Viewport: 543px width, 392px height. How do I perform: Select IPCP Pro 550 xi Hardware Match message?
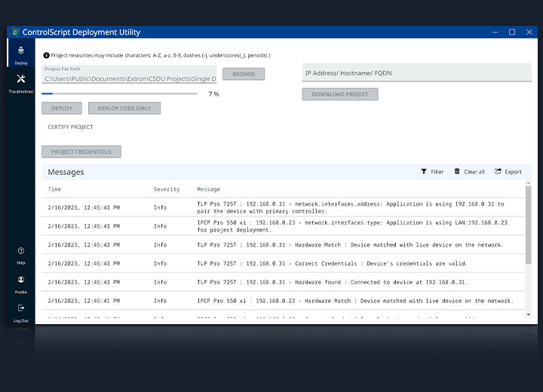283,301
